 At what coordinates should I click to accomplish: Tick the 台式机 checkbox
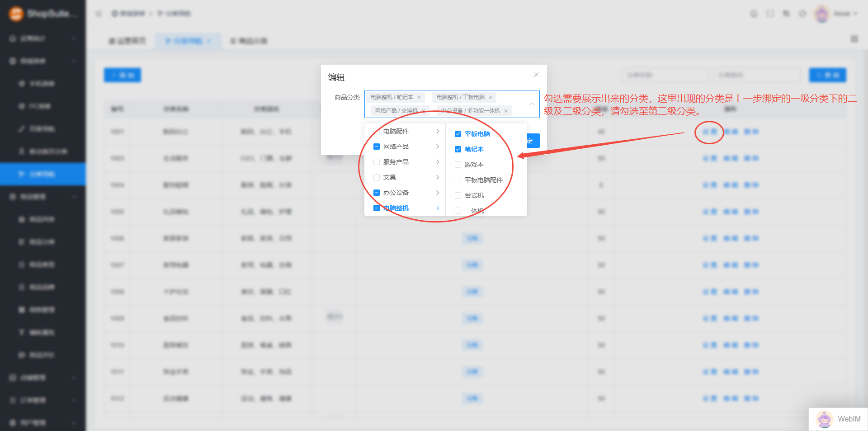point(458,195)
